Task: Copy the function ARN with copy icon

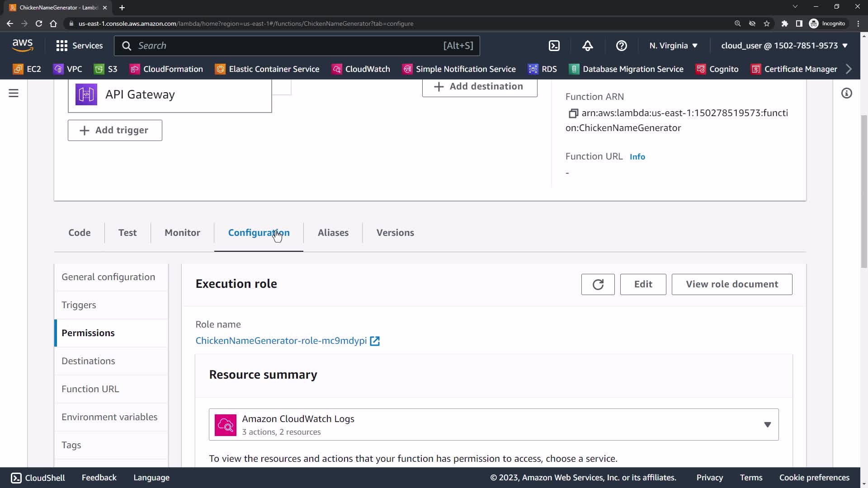Action: pyautogui.click(x=573, y=113)
